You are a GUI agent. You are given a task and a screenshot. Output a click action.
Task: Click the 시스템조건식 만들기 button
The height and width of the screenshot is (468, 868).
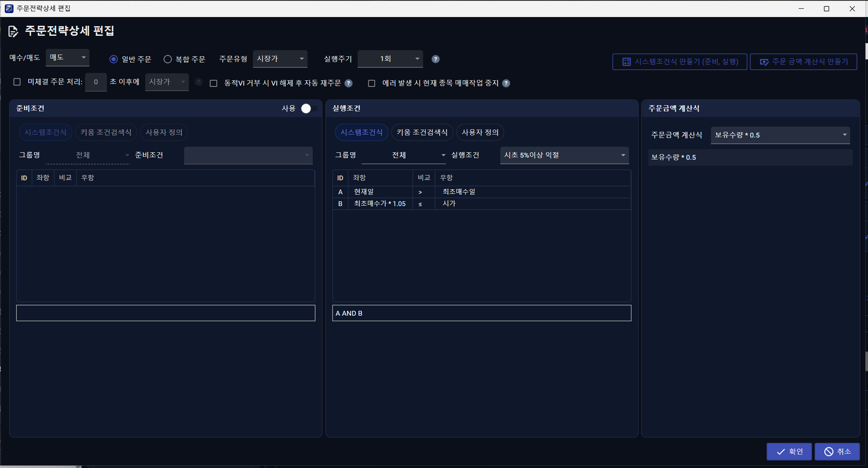680,62
